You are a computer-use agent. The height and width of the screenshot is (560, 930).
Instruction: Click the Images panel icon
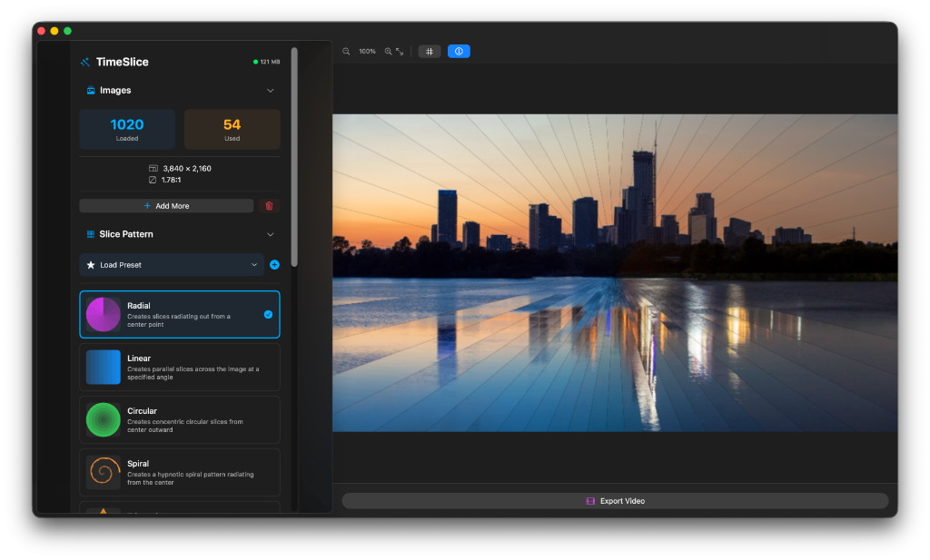click(91, 90)
